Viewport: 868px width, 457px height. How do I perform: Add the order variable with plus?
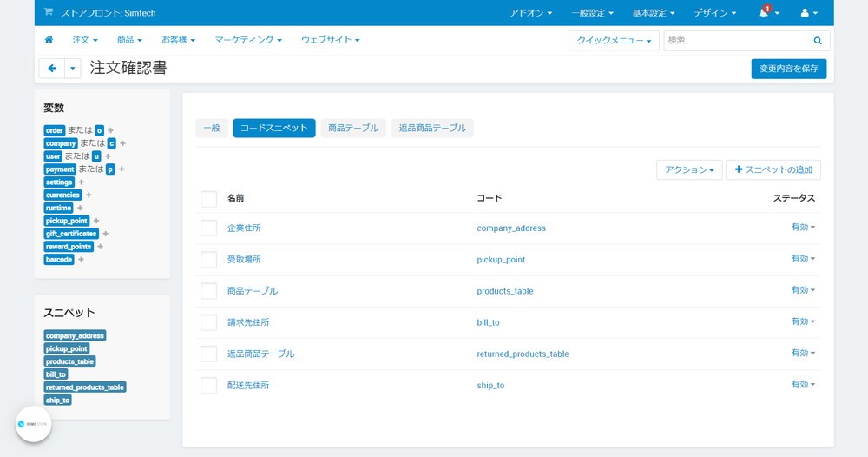click(x=111, y=130)
